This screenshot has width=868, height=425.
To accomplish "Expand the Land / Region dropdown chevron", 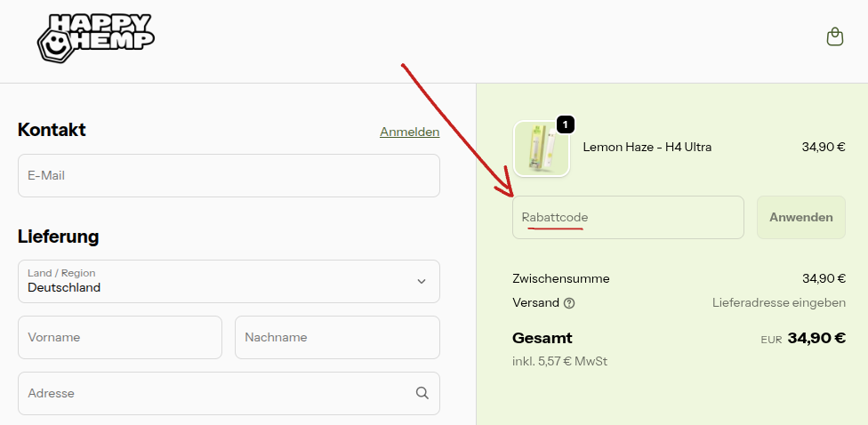I will 422,281.
